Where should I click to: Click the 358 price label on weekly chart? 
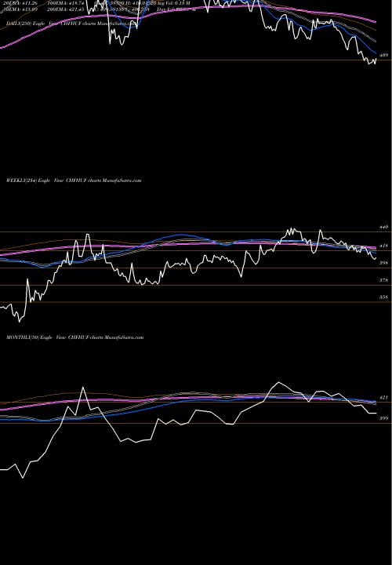(x=383, y=297)
